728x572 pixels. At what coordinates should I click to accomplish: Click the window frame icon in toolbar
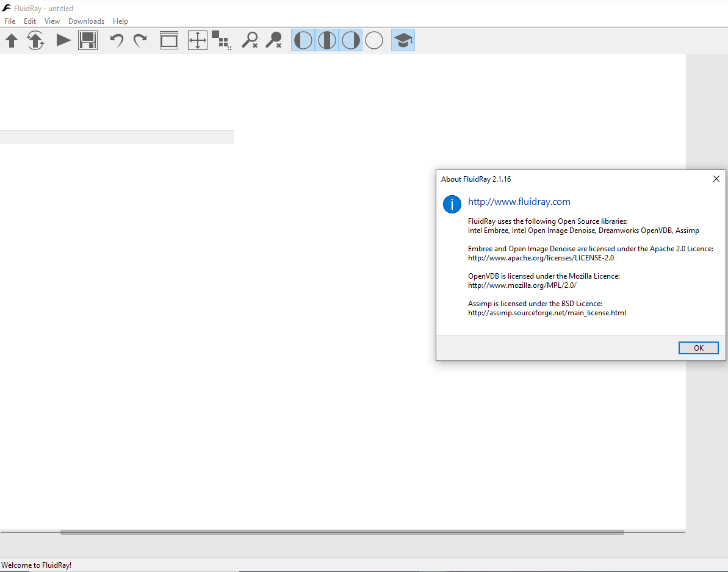tap(169, 41)
